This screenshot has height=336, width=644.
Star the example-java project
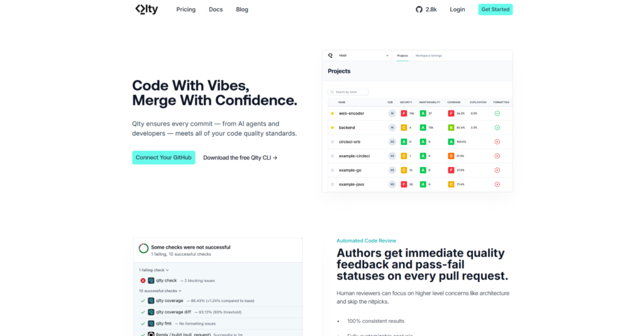(x=332, y=184)
